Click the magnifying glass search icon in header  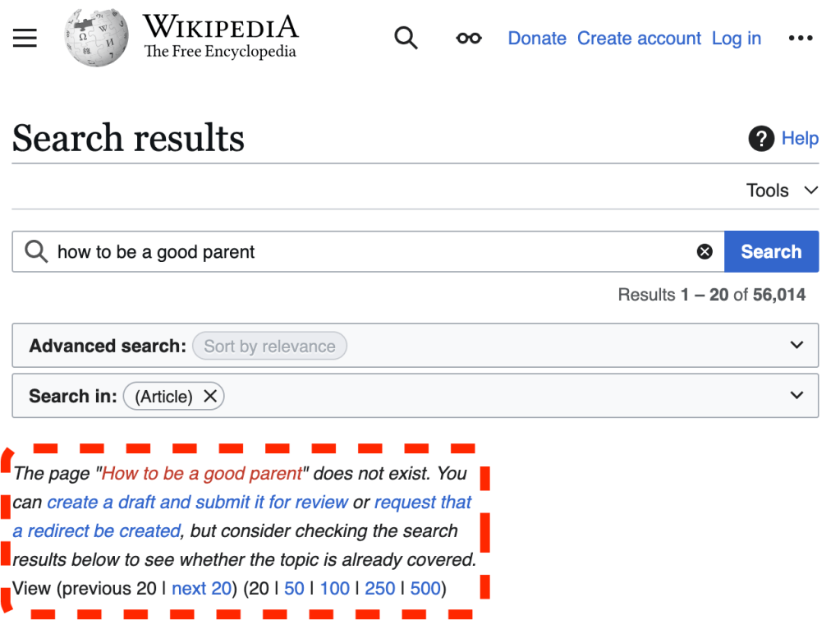[x=406, y=39]
